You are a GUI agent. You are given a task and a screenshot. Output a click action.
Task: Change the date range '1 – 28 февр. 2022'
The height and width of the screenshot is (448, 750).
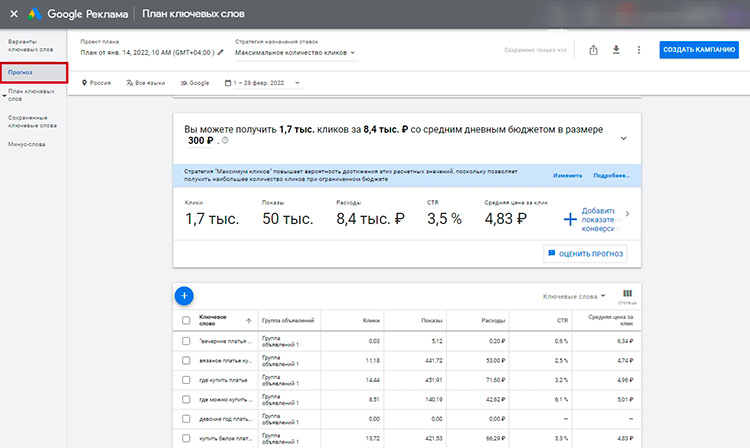click(x=260, y=83)
